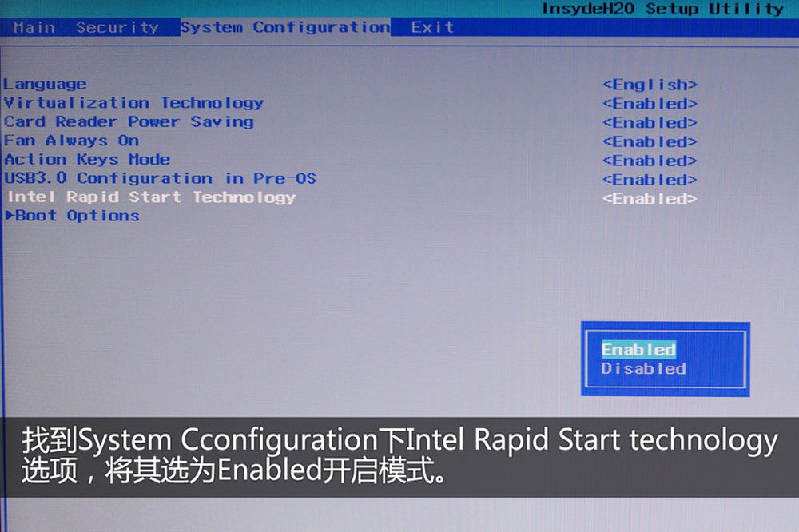The image size is (799, 532).
Task: Select the System Configuration tab
Action: click(285, 27)
